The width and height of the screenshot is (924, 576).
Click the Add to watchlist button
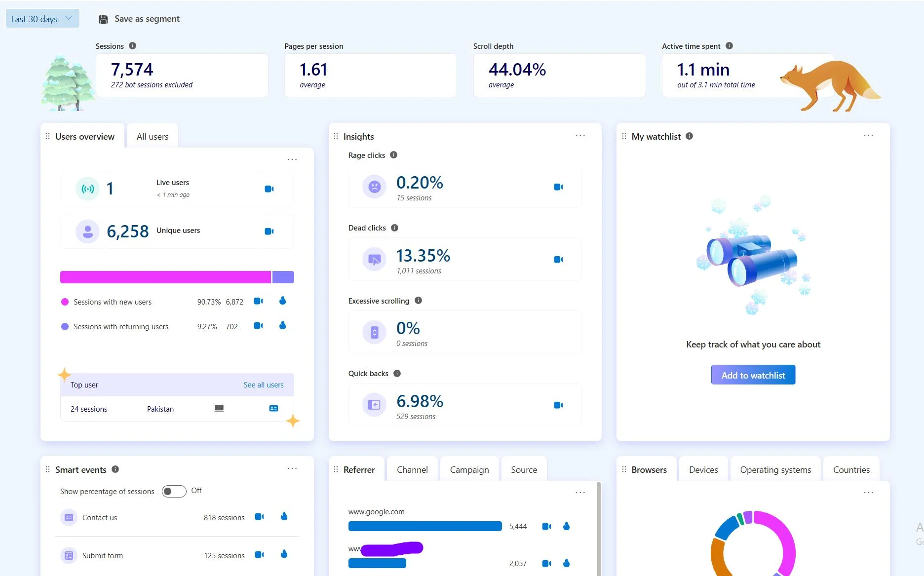tap(753, 375)
